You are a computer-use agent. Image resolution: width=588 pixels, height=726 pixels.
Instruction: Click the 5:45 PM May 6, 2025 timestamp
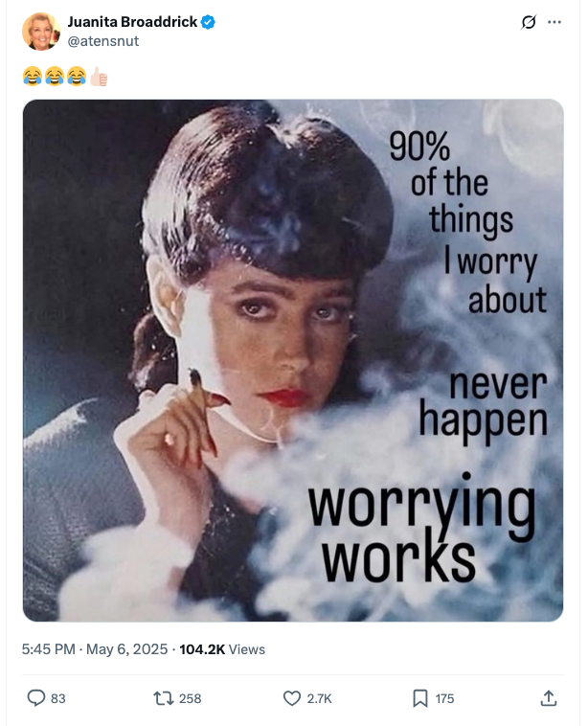pos(95,649)
